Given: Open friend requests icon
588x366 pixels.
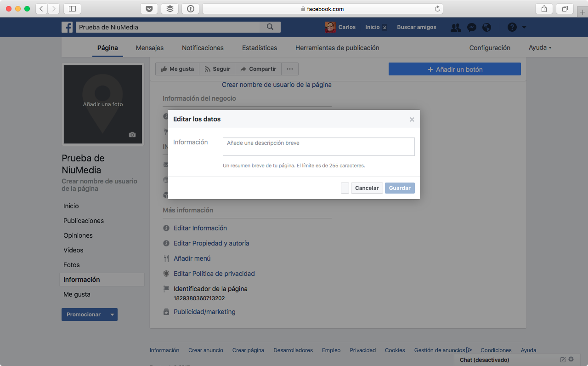Looking at the screenshot, I should tap(456, 28).
